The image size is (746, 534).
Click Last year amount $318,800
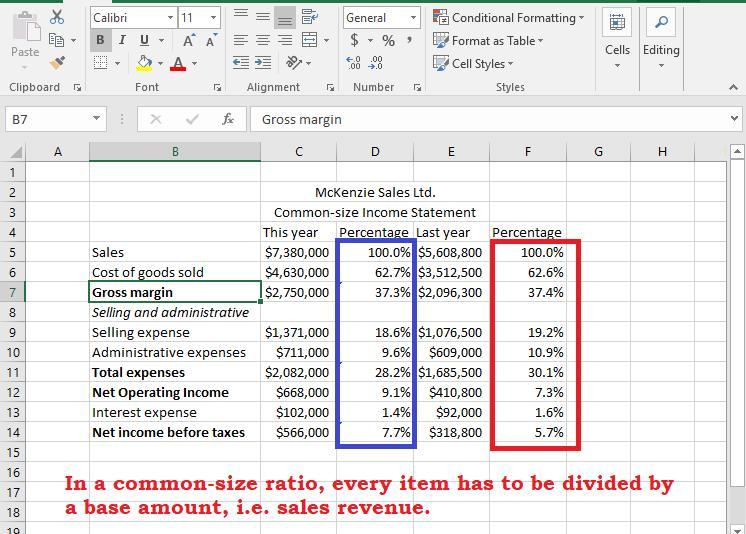point(452,433)
